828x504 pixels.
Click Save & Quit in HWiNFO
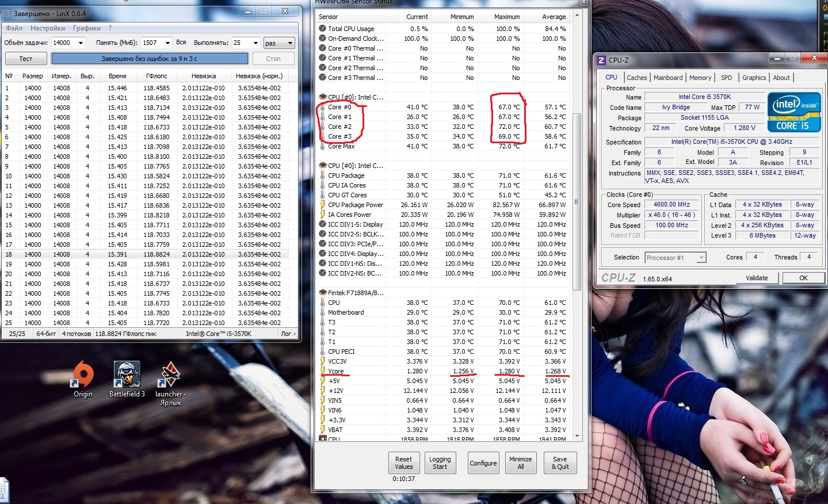point(560,463)
